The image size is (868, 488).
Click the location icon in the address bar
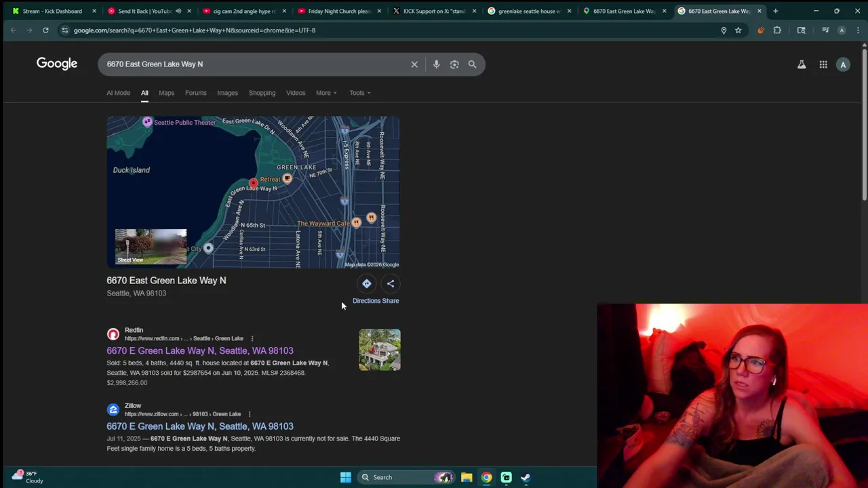click(x=724, y=30)
